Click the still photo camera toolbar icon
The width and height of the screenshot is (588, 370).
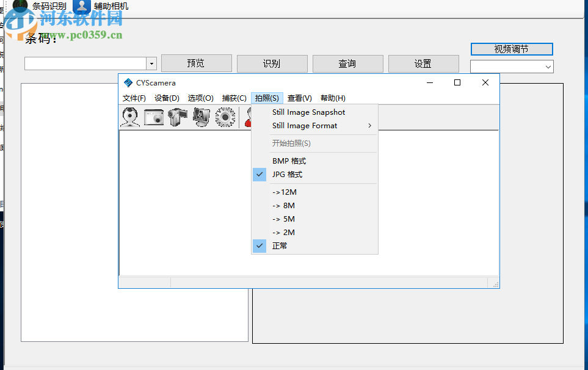coord(154,117)
